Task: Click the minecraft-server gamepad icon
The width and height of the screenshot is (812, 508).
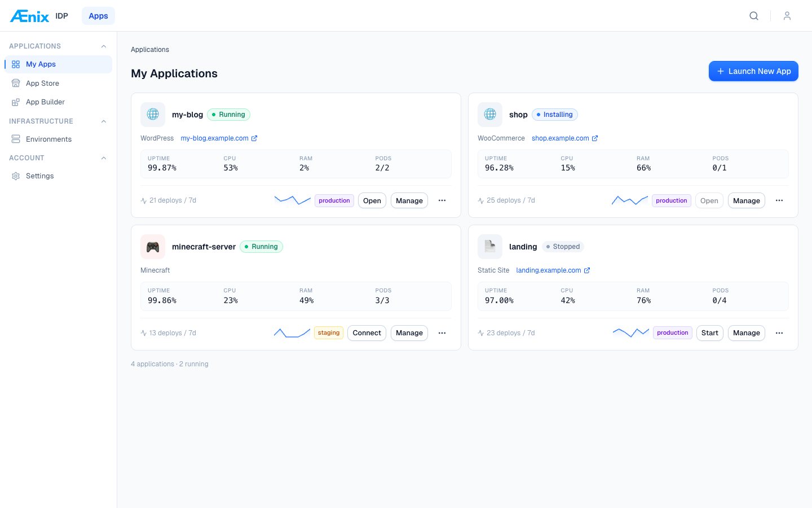Action: [x=153, y=247]
